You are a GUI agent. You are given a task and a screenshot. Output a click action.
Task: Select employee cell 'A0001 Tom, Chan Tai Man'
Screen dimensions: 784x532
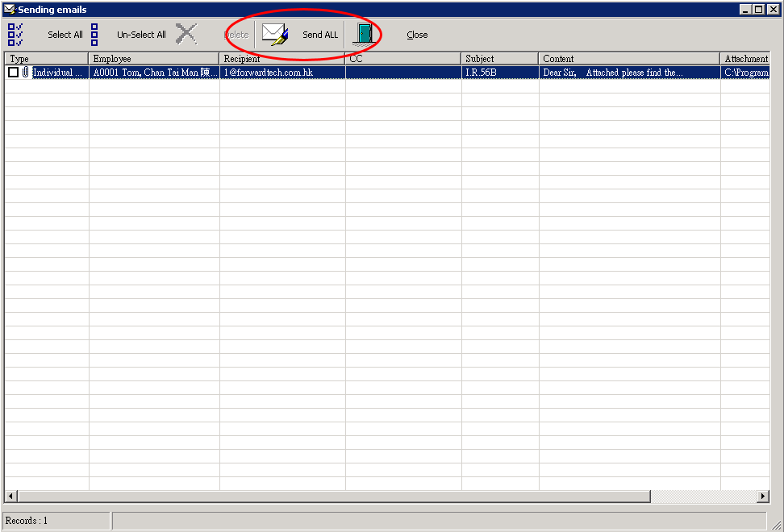click(155, 73)
